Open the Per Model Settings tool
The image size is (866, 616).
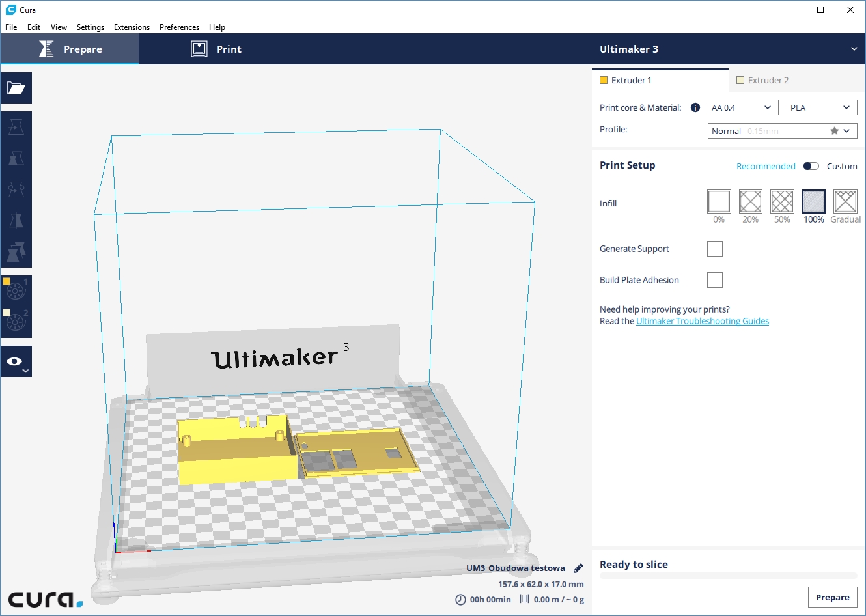(x=16, y=252)
